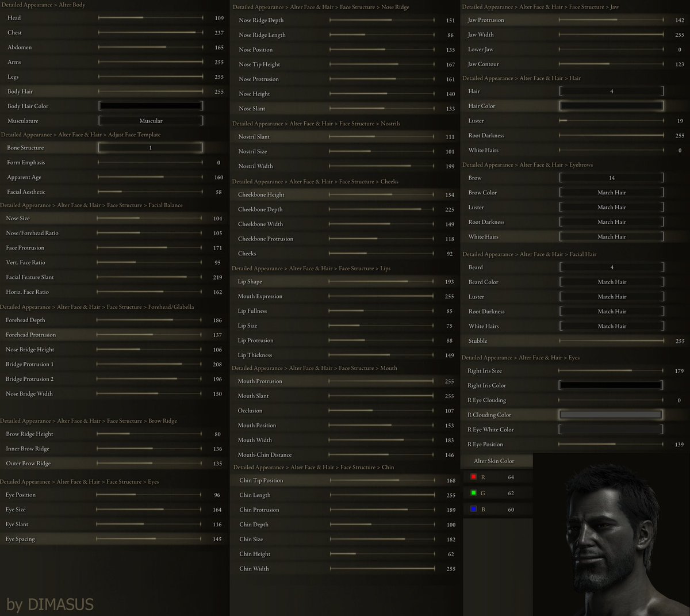Image resolution: width=690 pixels, height=616 pixels.
Task: Click the character portrait preview
Action: (612, 534)
